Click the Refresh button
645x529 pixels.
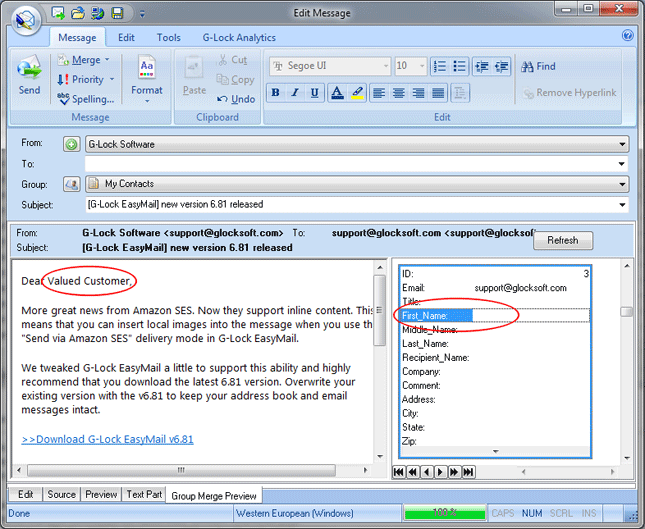tap(563, 240)
